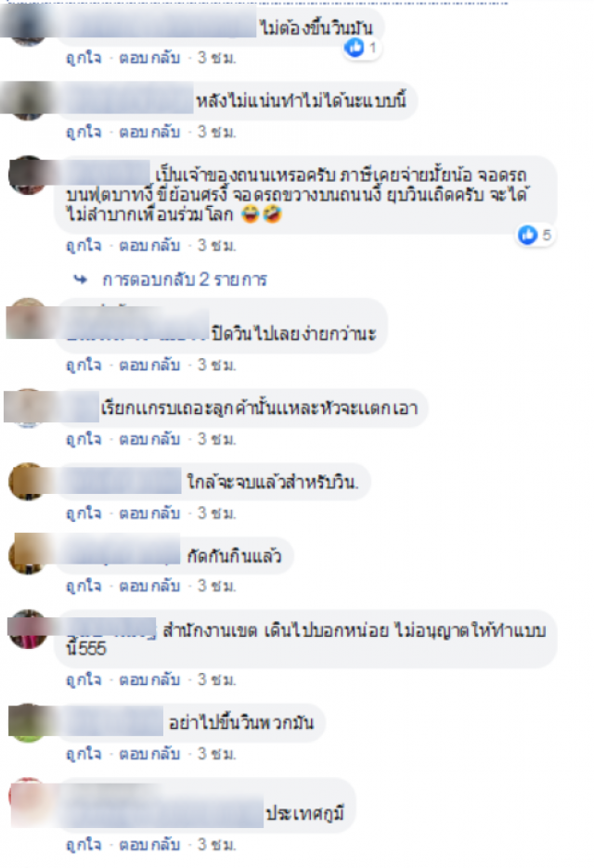The image size is (594, 868).
Task: Like the ประเทศกูมี comment
Action: click(84, 845)
